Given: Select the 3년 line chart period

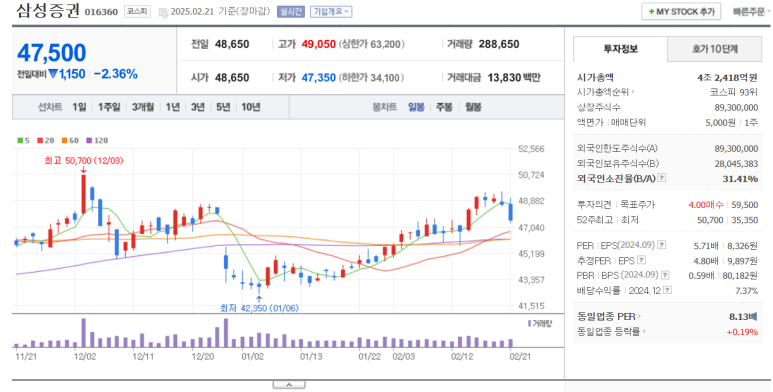Looking at the screenshot, I should 198,107.
